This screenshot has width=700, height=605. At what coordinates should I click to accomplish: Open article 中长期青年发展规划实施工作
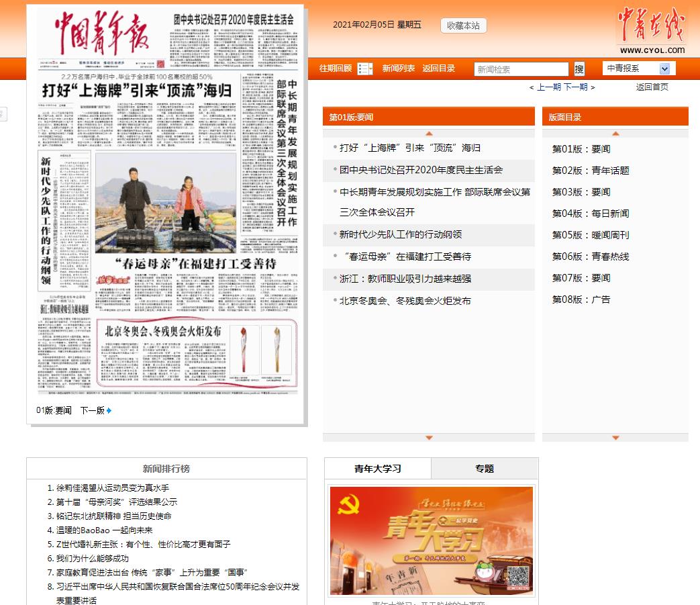point(435,202)
